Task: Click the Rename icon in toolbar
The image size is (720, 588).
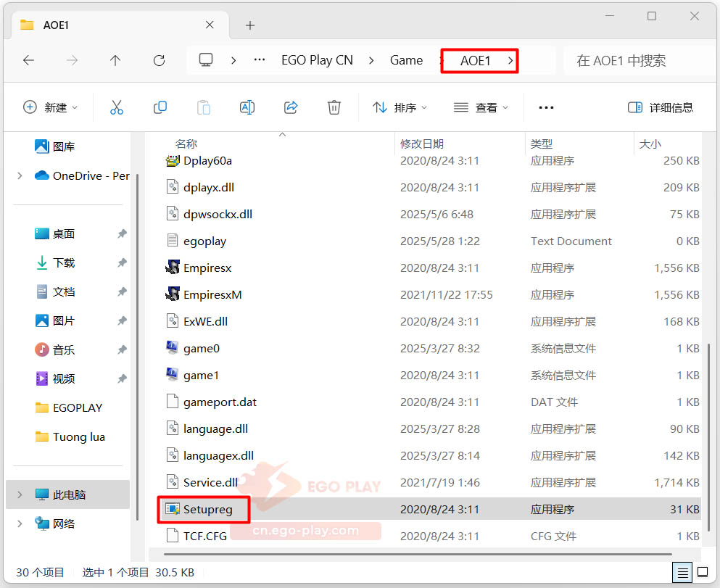Action: click(247, 107)
